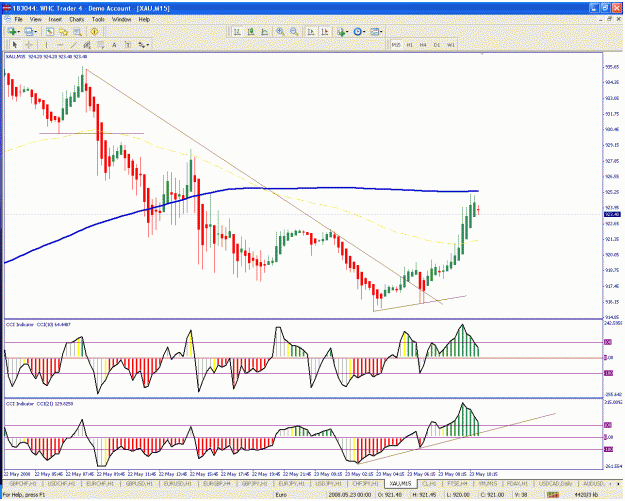
Task: Click the chart Templates icon
Action: pyautogui.click(x=374, y=31)
